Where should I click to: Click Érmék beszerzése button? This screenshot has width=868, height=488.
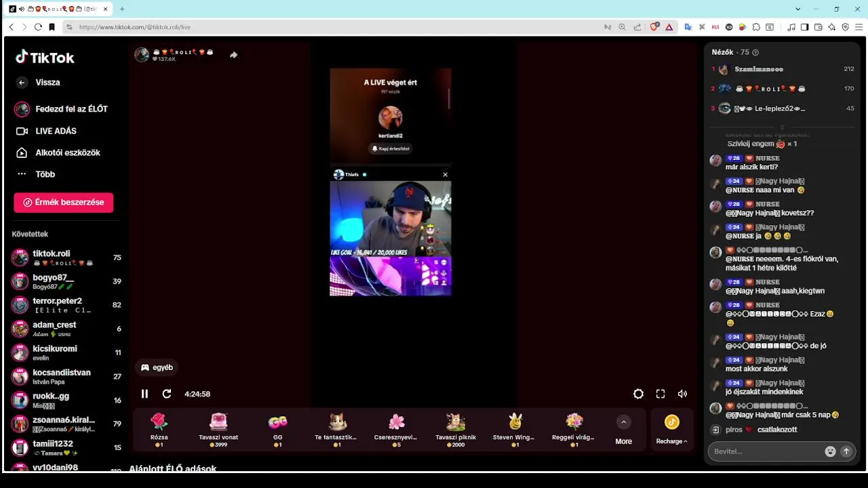pyautogui.click(x=64, y=202)
